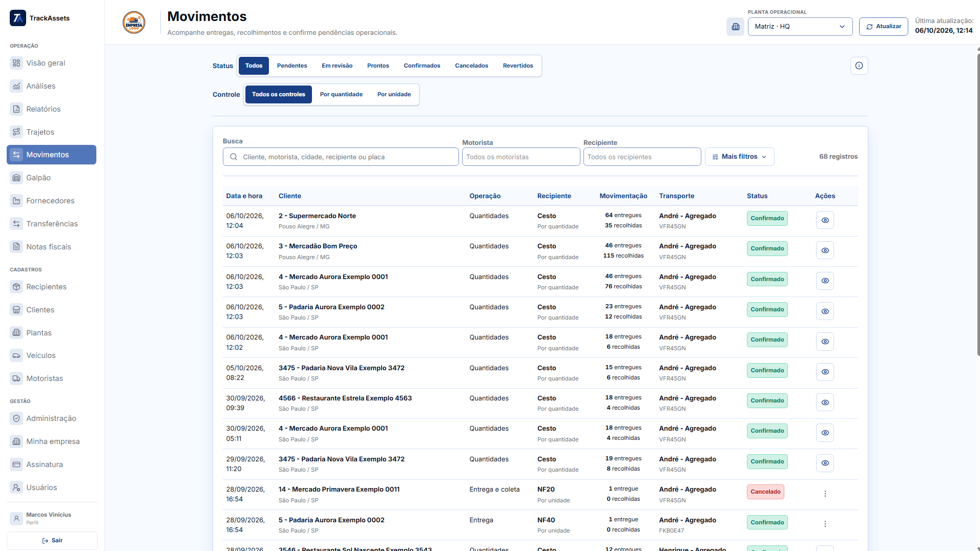Open Relatórios via its document icon
The height and width of the screenshot is (551, 980).
coord(16,109)
